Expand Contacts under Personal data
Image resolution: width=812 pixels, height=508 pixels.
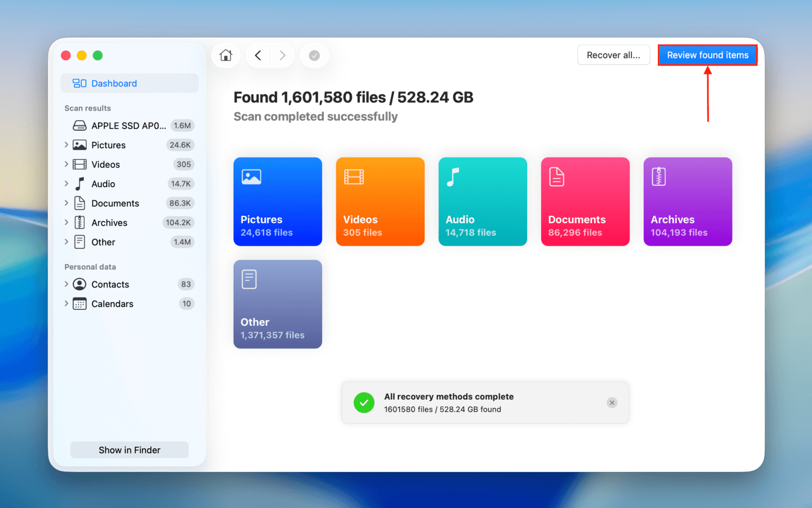click(x=66, y=284)
